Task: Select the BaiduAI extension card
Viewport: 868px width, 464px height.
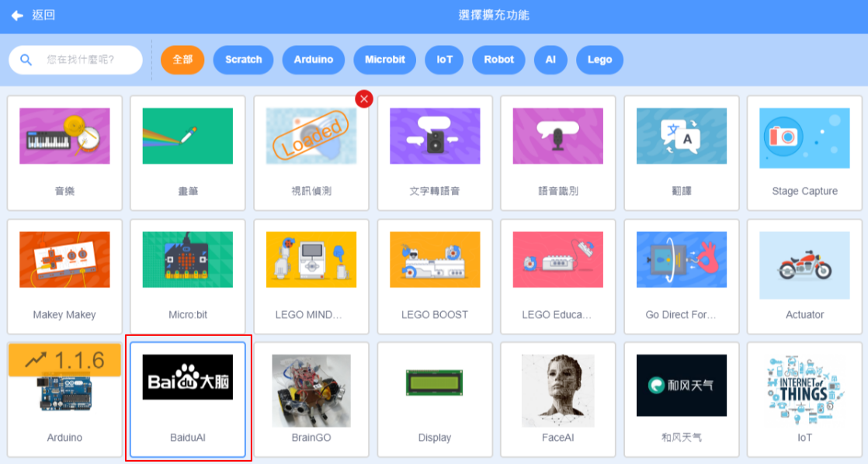Action: [188, 400]
